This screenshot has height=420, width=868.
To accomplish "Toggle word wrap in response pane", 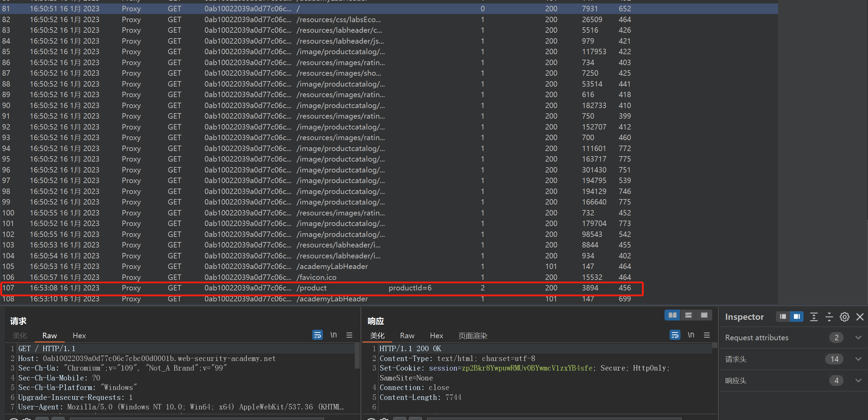I will [675, 335].
